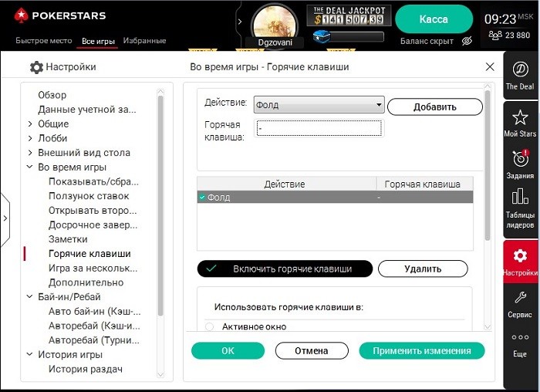Click the Добавить button

434,106
